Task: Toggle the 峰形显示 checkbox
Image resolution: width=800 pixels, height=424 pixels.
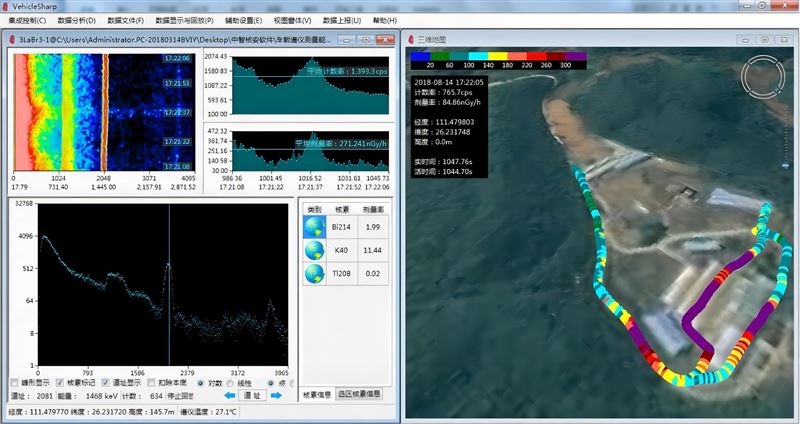Action: [14, 382]
